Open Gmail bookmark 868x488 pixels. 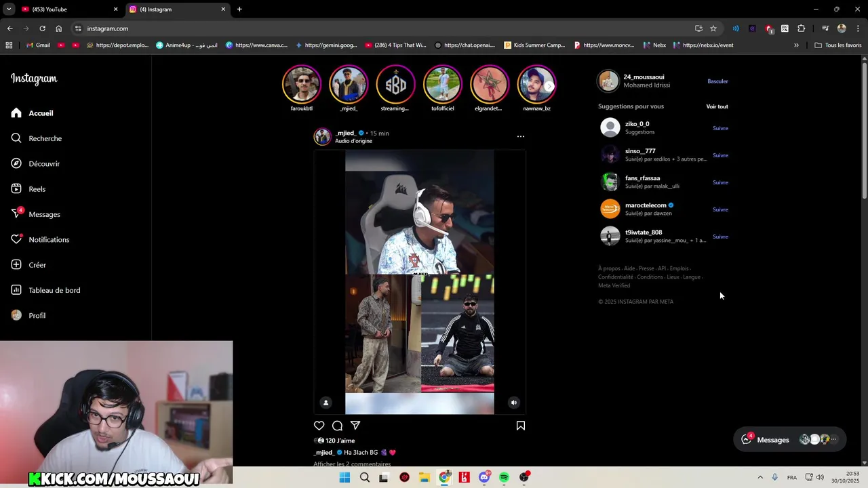(x=38, y=45)
